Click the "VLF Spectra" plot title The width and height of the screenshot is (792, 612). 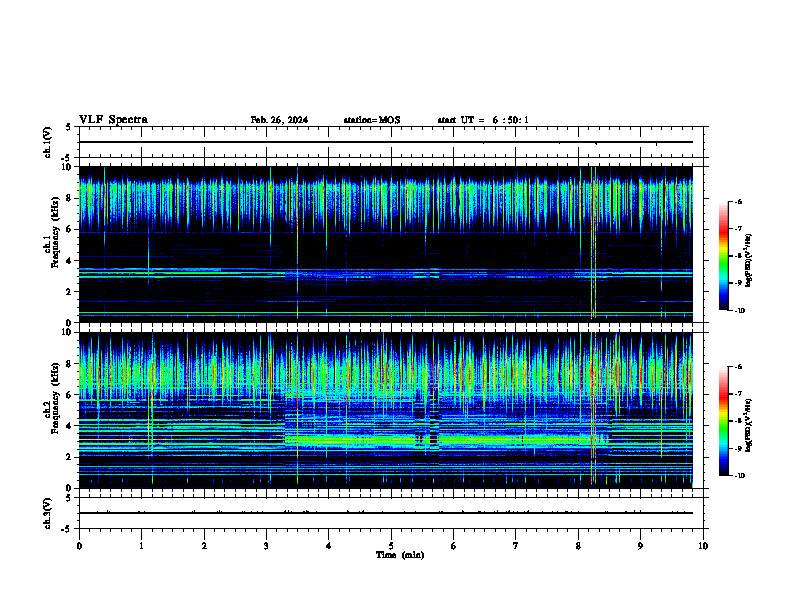(x=113, y=120)
